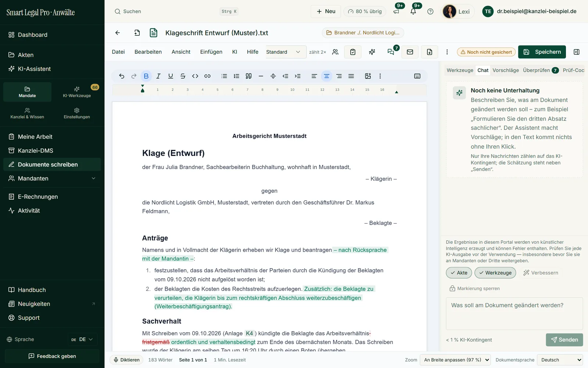The height and width of the screenshot is (368, 588).
Task: Create a bulleted list
Action: (x=224, y=76)
